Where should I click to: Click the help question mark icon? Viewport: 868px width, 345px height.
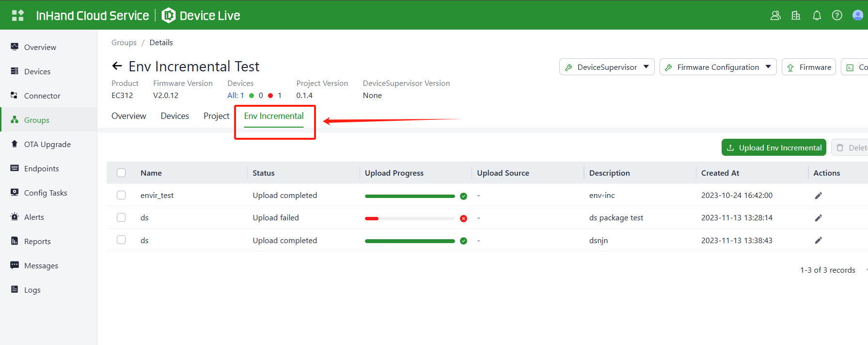837,16
